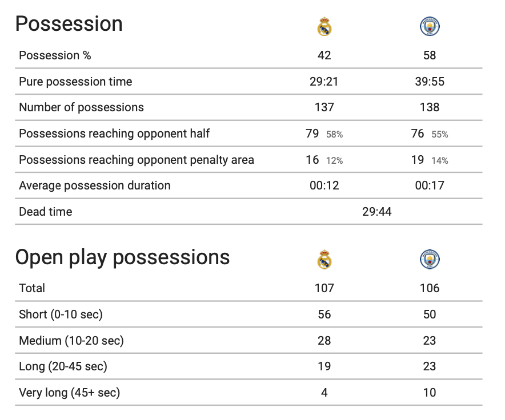Click the Medium (10-20 sec) value 28
The width and height of the screenshot is (505, 420).
[324, 341]
